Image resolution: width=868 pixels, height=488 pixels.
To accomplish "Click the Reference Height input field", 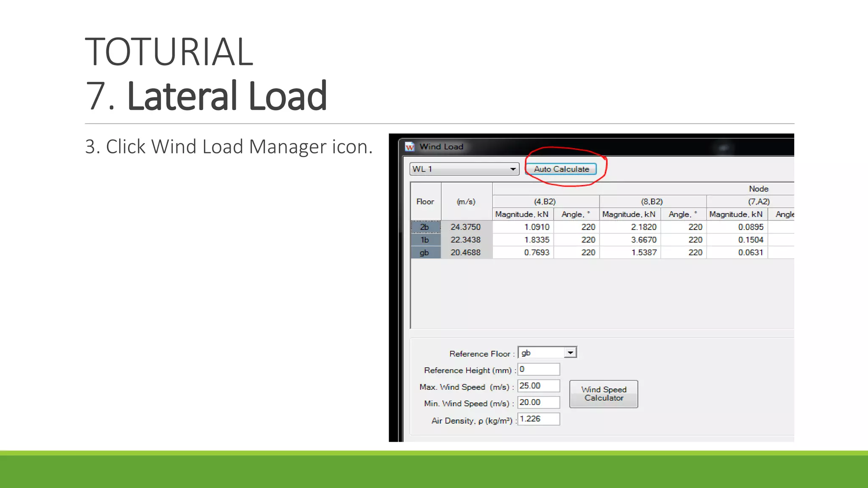I will [538, 369].
